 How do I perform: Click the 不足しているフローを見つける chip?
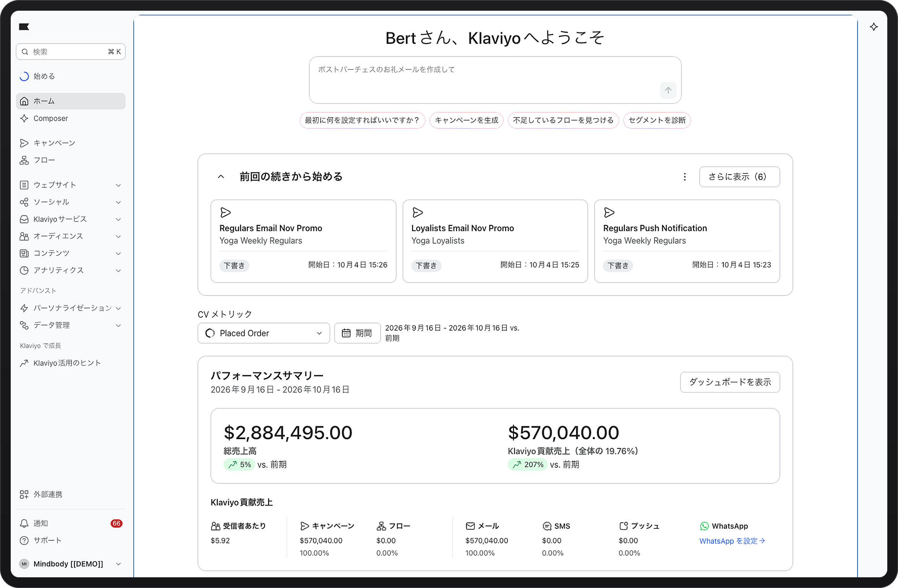[563, 120]
